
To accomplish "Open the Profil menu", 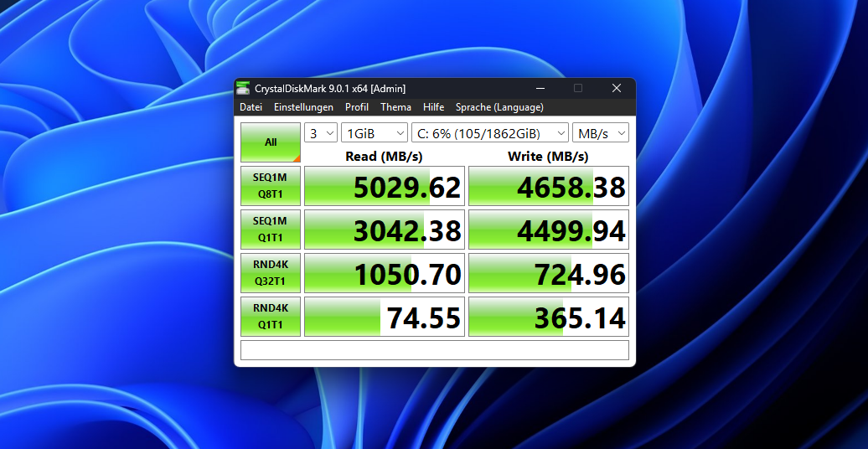I will coord(357,107).
